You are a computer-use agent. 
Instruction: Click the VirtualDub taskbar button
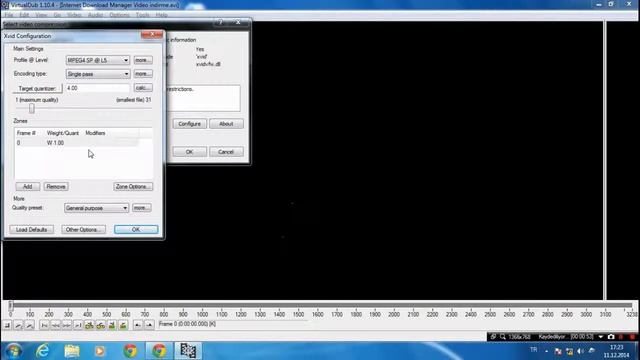tap(188, 351)
